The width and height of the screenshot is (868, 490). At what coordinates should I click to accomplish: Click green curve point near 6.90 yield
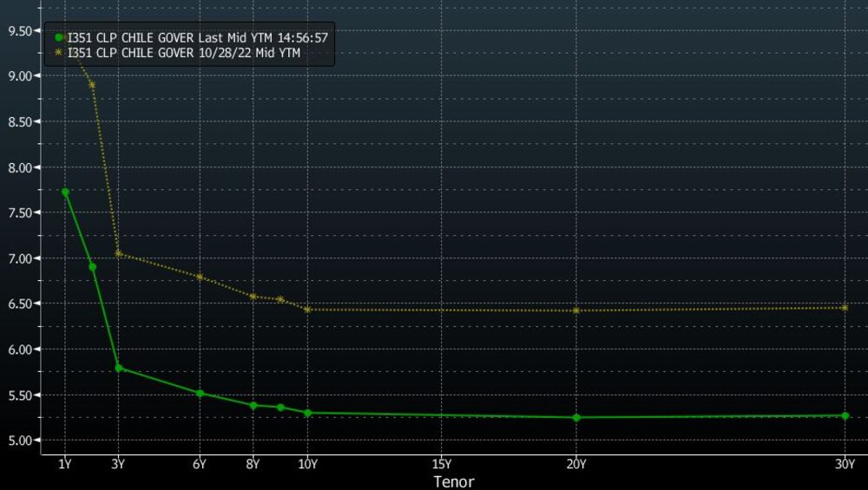coord(92,266)
